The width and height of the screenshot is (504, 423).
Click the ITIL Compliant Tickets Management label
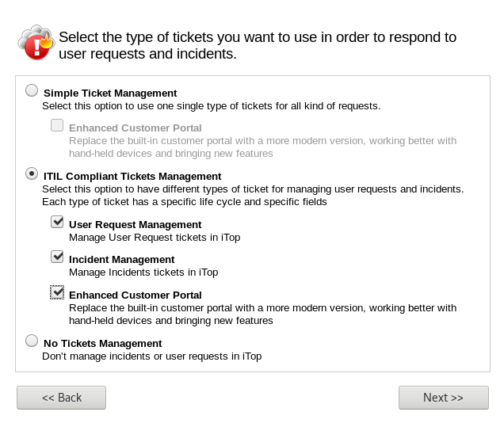point(132,176)
